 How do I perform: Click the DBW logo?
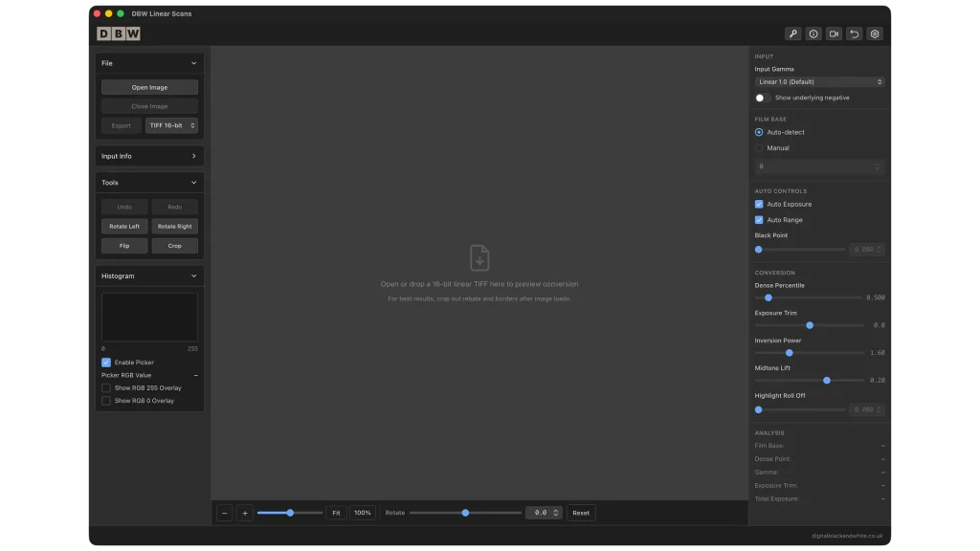(x=118, y=33)
